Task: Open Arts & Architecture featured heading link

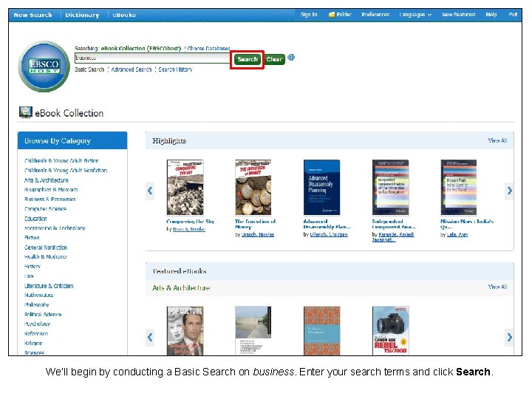Action: pos(181,287)
